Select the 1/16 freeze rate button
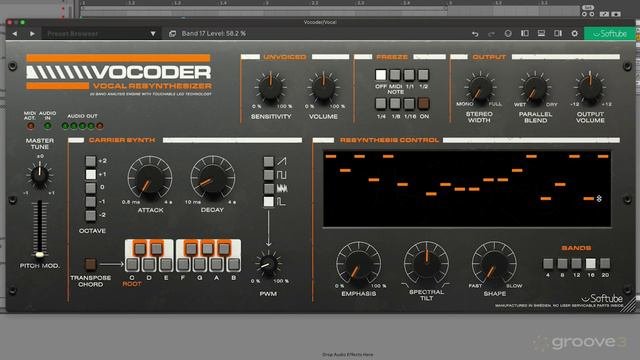Screen dimensions: 640x360 point(409,104)
